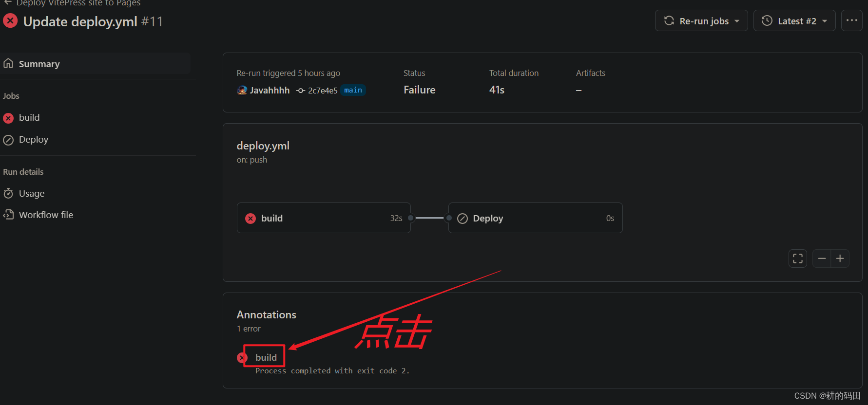The image size is (868, 405).
Task: Zoom out the workflow graph
Action: (x=822, y=258)
